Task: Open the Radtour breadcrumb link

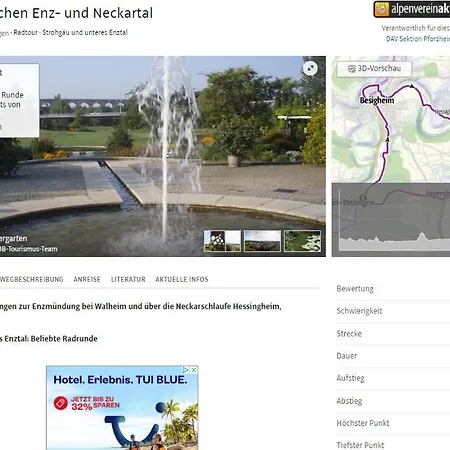Action: tap(26, 32)
